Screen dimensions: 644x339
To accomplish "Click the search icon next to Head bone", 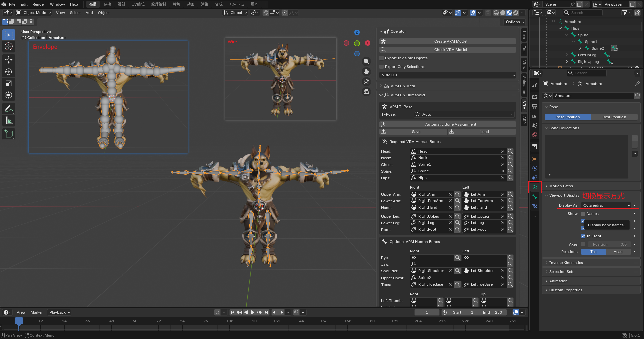I will [x=510, y=151].
